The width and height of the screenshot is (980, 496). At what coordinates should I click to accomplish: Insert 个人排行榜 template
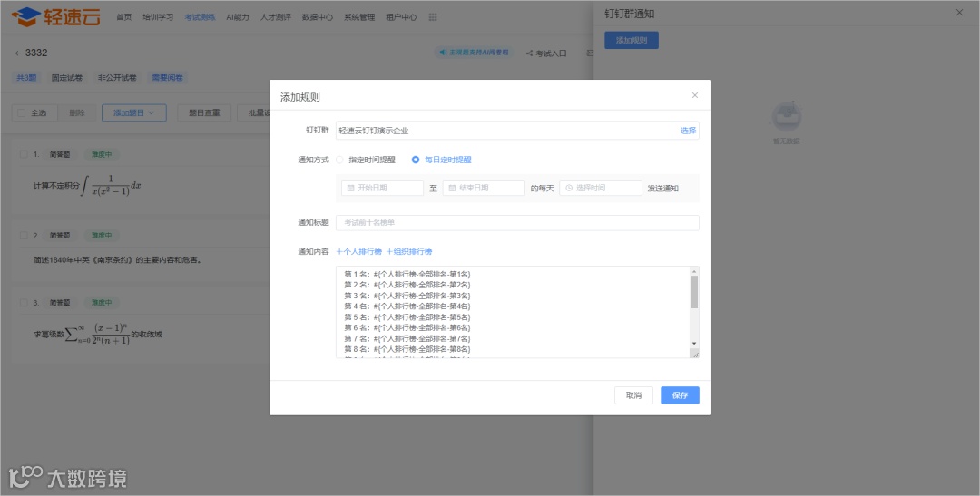[x=358, y=252]
